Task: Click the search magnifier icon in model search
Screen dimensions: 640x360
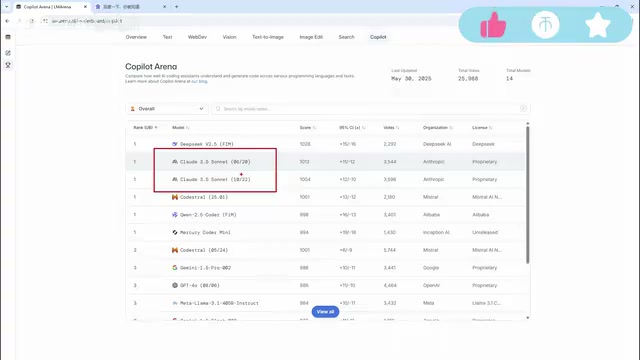Action: coord(218,109)
